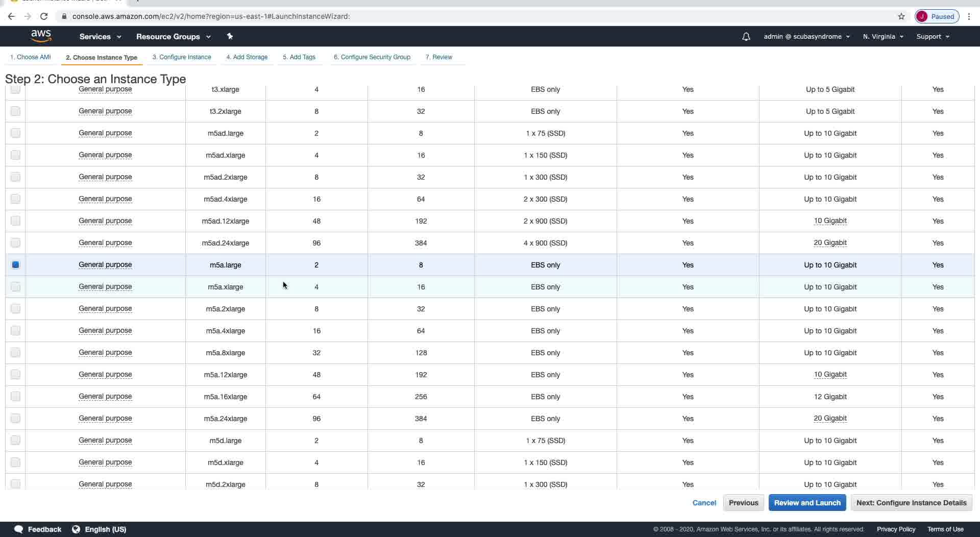Click the Feedback speech bubble icon
The height and width of the screenshot is (537, 980).
click(18, 529)
